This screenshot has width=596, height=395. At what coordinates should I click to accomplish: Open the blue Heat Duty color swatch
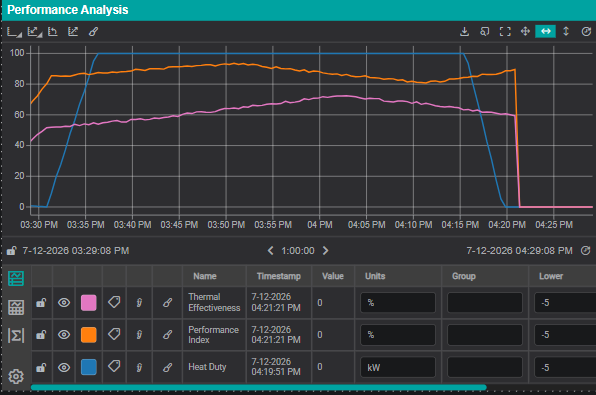click(x=89, y=367)
